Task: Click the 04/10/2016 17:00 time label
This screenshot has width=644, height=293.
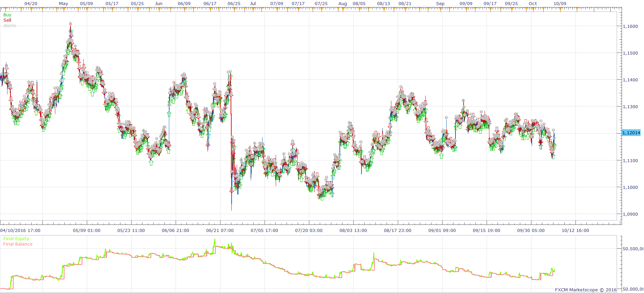Action: point(20,231)
